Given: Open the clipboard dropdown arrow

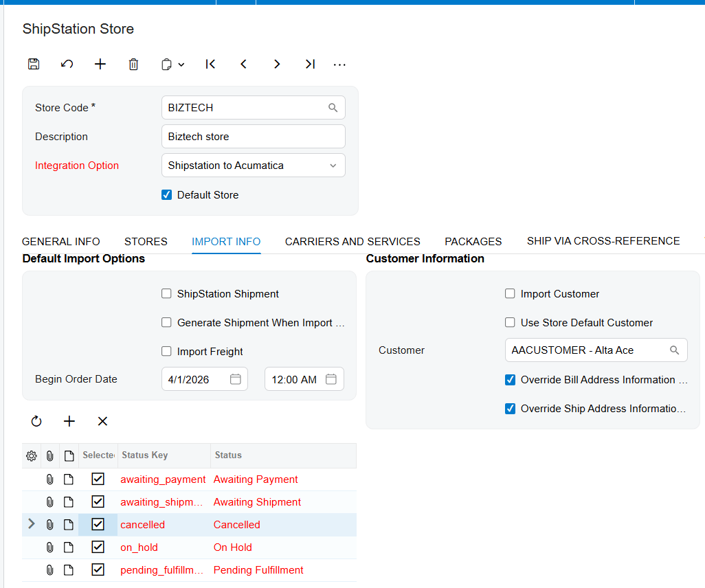Looking at the screenshot, I should point(181,65).
